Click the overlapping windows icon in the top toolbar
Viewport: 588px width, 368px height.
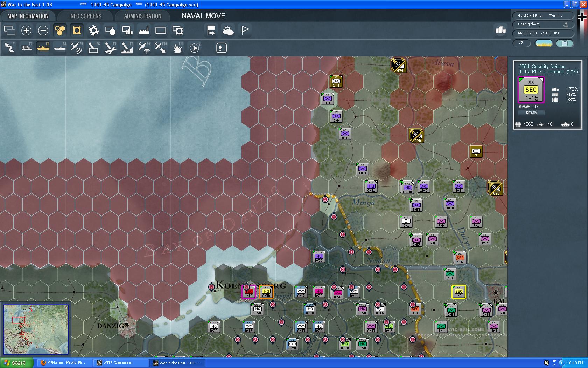(x=9, y=30)
